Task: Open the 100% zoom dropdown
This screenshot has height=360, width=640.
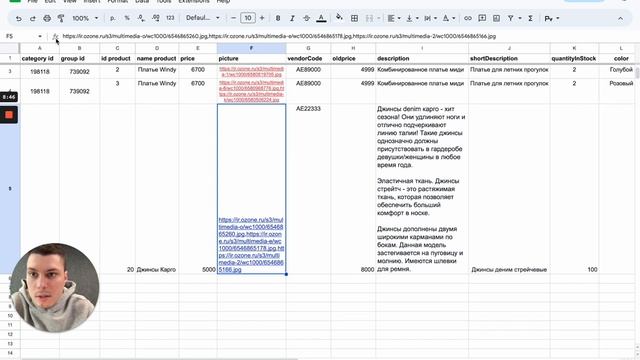Action: [x=85, y=18]
